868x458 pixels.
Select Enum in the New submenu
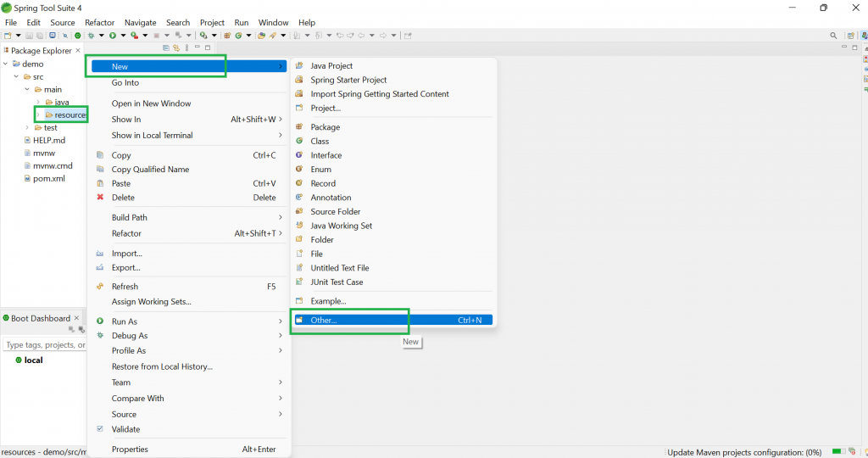(x=393, y=170)
